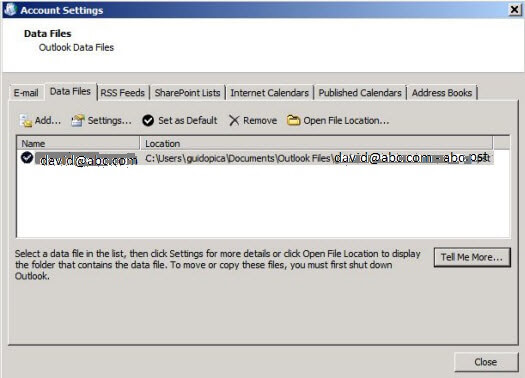Open the RSS Feeds tab
525x378 pixels.
(x=123, y=93)
